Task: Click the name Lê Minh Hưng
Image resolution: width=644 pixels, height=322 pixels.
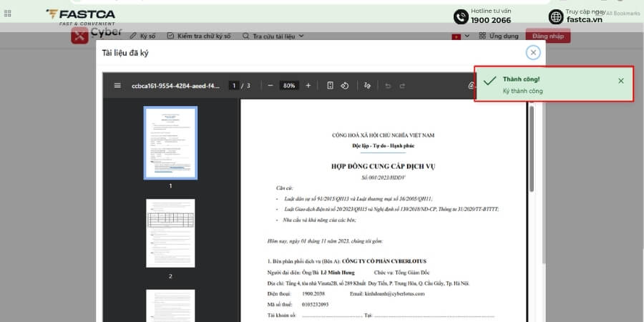Action: point(338,273)
